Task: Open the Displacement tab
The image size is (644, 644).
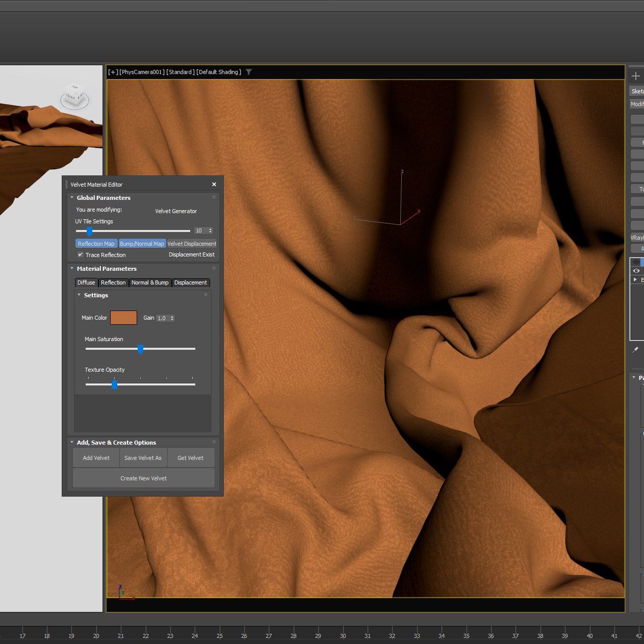Action: coord(191,282)
